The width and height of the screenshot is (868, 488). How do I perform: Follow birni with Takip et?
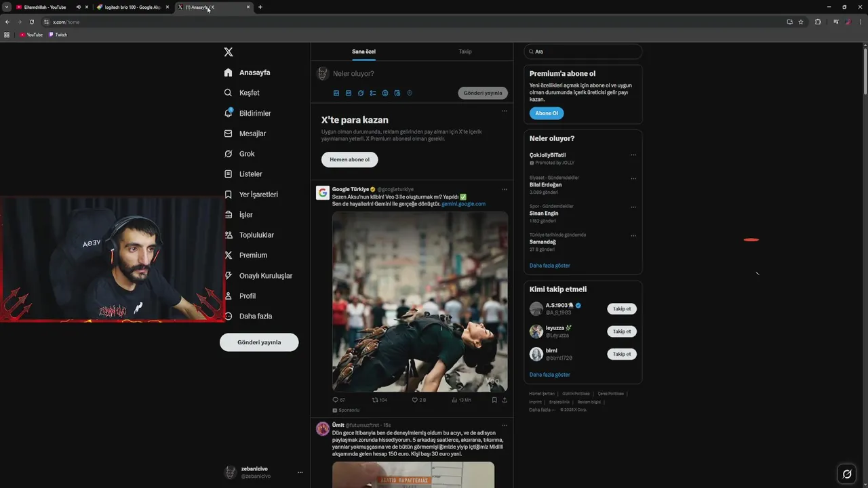pos(622,354)
